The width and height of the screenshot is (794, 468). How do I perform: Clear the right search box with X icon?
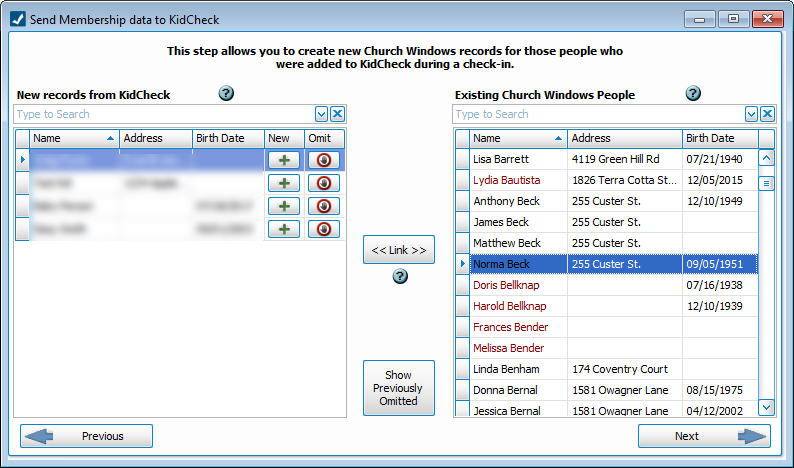coord(767,114)
